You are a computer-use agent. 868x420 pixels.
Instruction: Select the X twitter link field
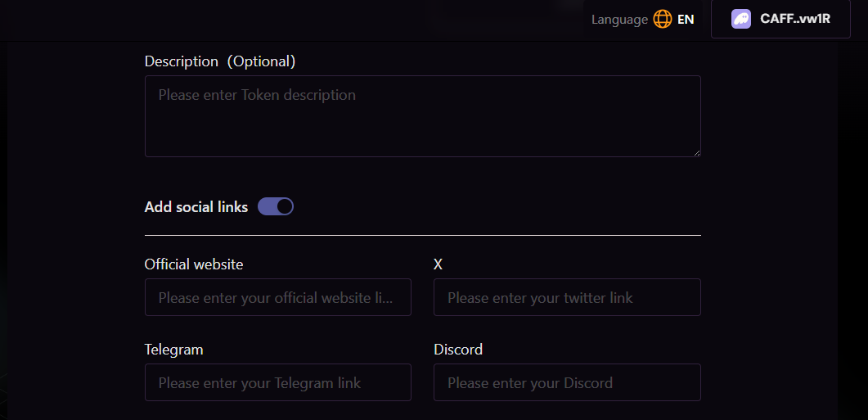point(567,297)
